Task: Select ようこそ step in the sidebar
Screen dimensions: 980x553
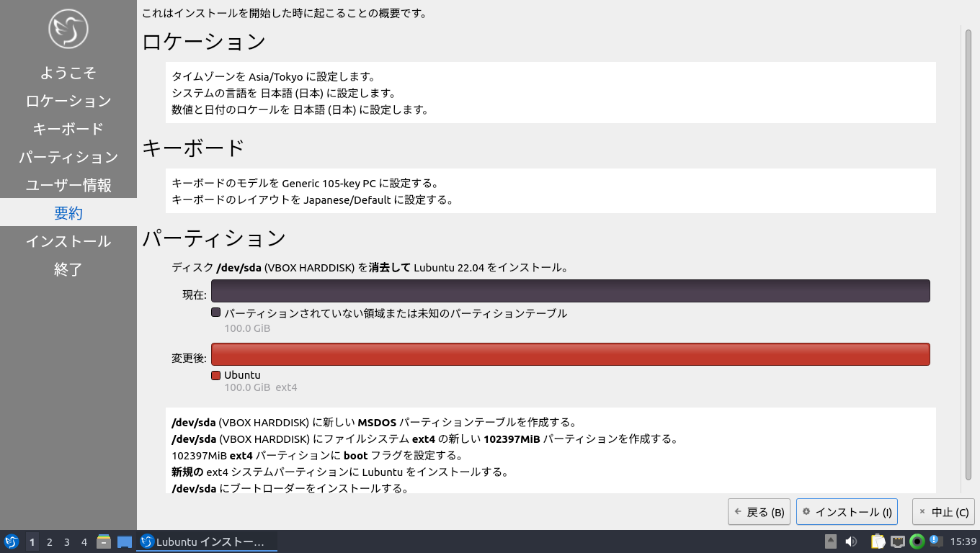Action: (68, 73)
